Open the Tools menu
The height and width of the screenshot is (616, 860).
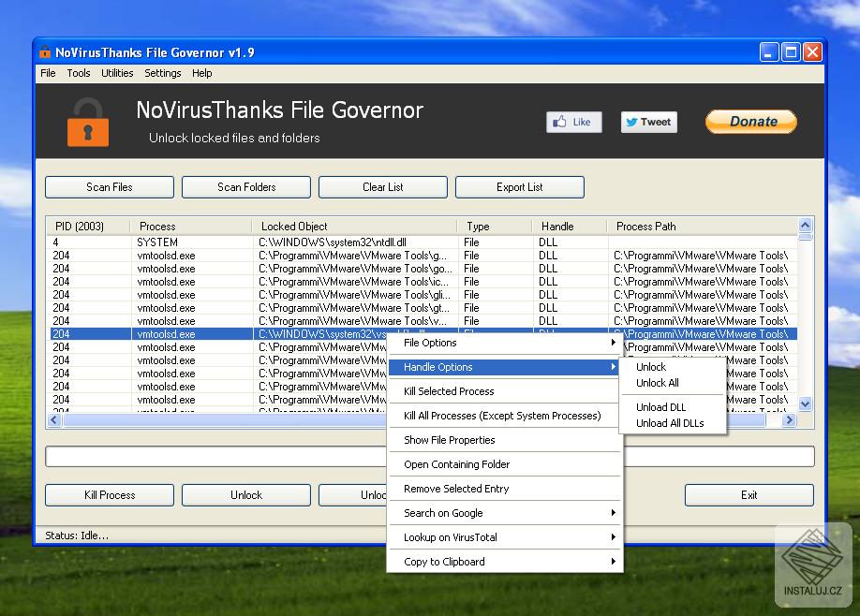point(79,73)
